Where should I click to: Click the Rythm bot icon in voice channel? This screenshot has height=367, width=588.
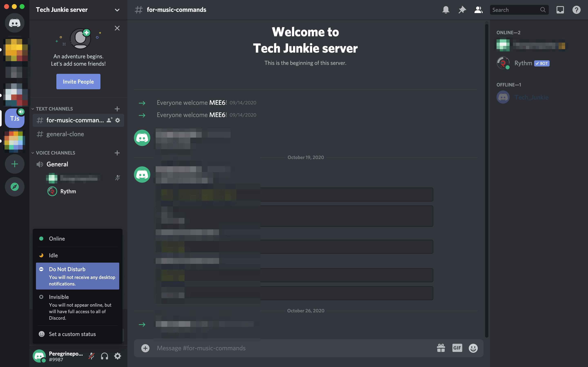pos(51,191)
